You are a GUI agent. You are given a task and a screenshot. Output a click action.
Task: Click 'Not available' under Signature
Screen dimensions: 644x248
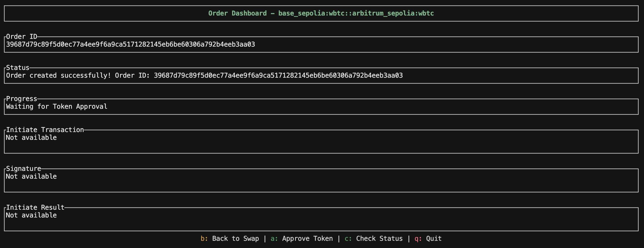(x=31, y=176)
